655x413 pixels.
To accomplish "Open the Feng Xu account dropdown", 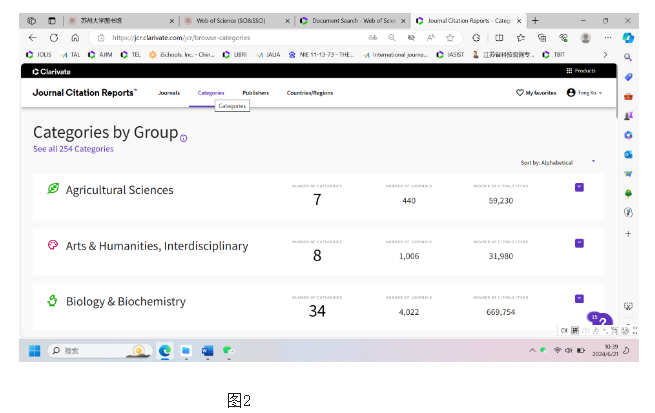I will tap(584, 93).
